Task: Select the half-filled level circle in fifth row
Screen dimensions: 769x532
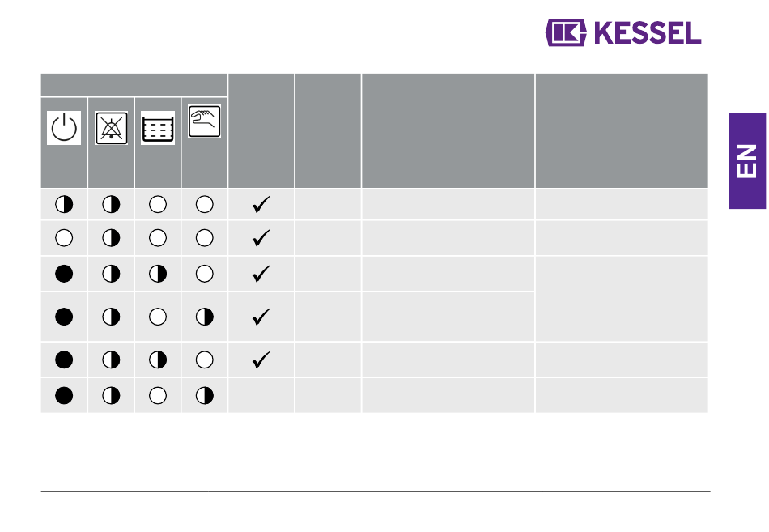Action: tap(158, 360)
